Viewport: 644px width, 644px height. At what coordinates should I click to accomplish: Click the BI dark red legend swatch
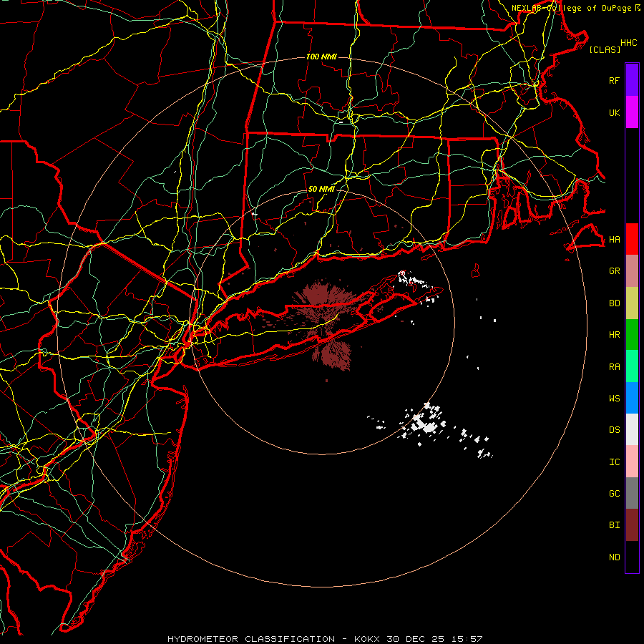click(632, 525)
